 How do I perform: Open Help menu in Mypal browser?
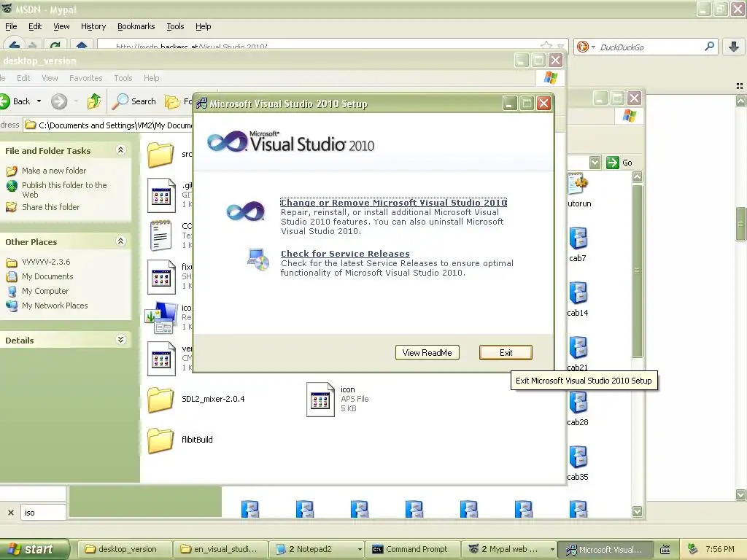coord(204,27)
